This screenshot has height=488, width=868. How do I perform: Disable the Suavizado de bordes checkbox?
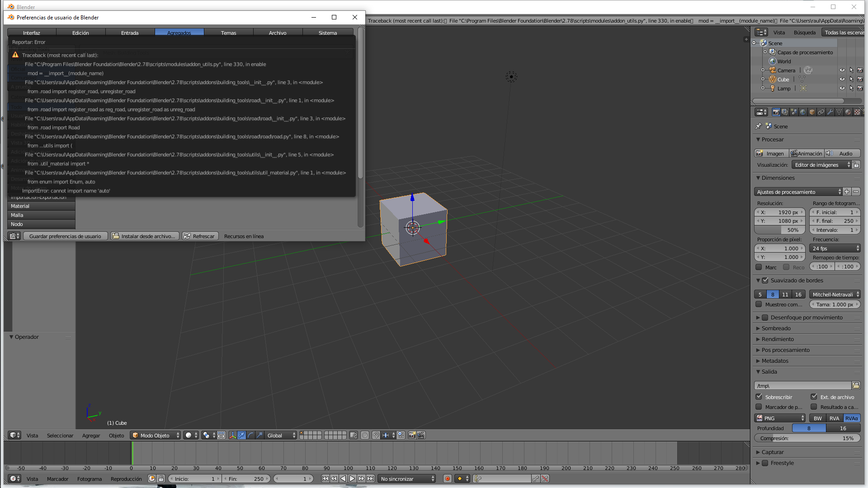(765, 280)
